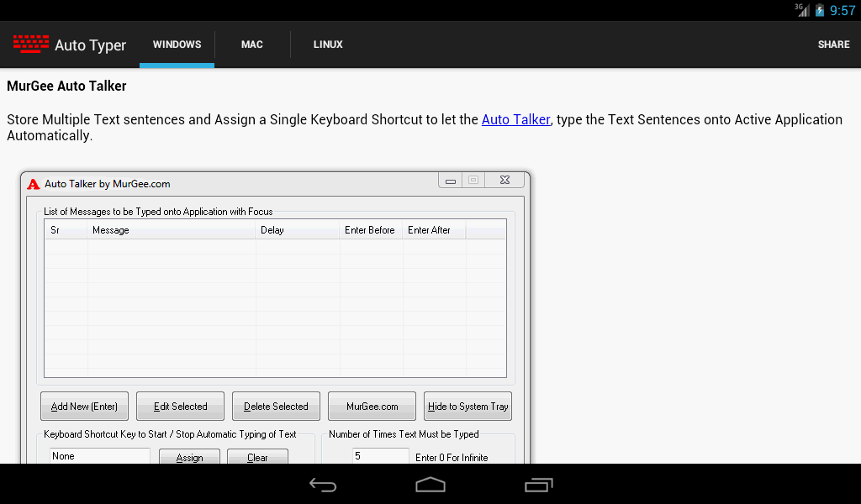Tap the Auto Typer red keyboard logo

pos(31,44)
